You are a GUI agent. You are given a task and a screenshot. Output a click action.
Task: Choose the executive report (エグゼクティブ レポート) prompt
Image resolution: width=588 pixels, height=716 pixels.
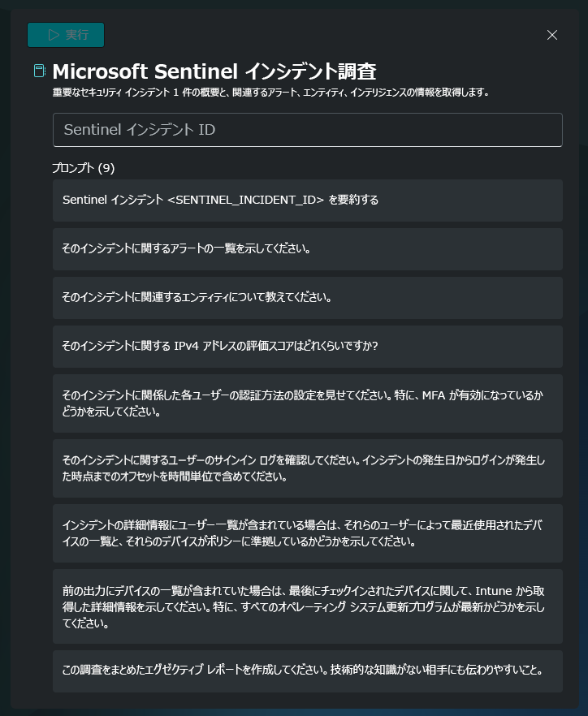coord(308,671)
